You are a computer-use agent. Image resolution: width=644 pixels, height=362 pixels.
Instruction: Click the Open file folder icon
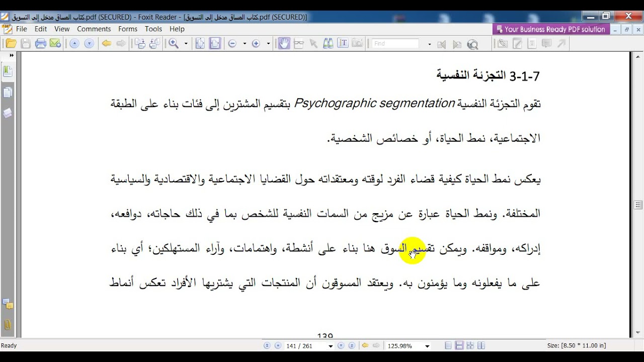coord(11,44)
